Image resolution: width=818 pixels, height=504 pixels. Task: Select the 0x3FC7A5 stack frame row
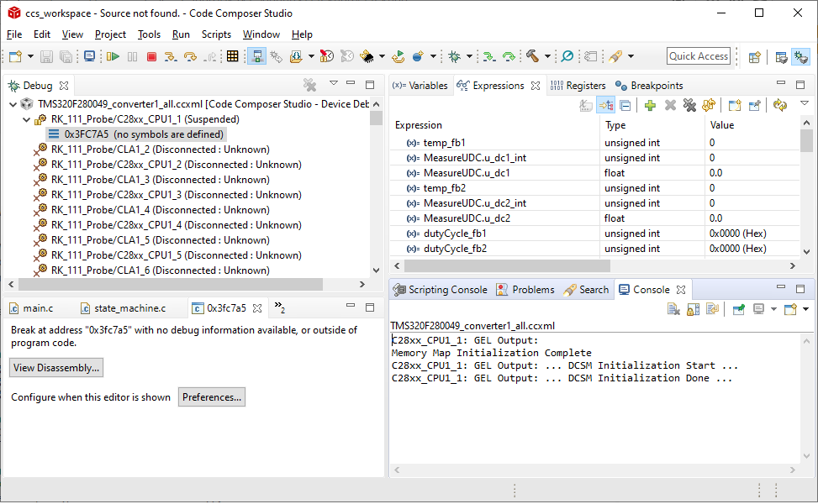137,134
